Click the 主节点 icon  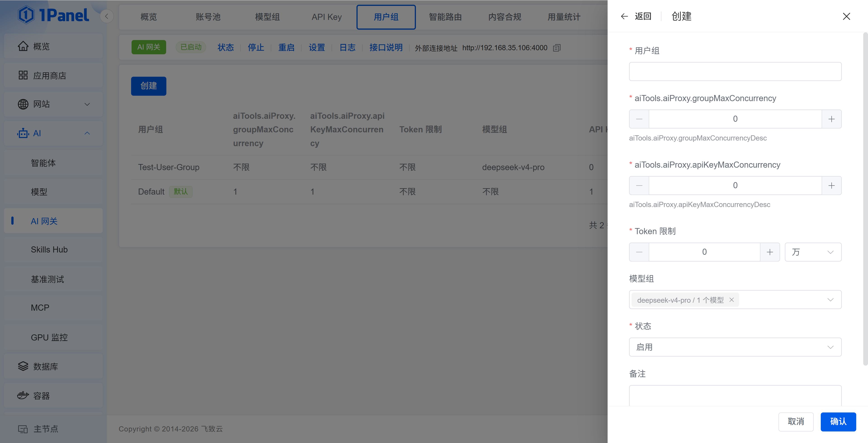(x=23, y=429)
